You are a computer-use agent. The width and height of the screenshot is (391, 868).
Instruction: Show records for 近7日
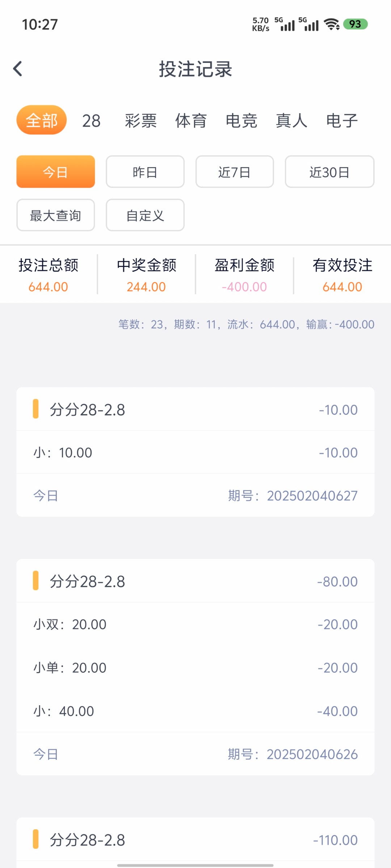235,172
